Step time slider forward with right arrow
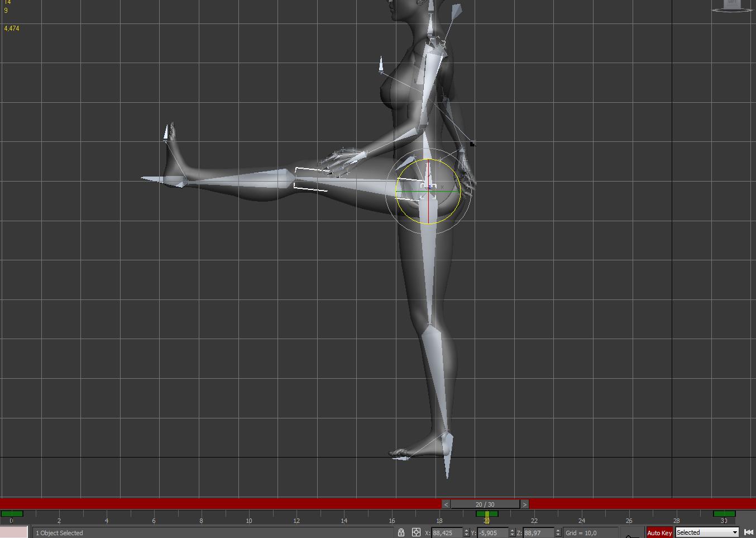756x538 pixels. coord(524,504)
